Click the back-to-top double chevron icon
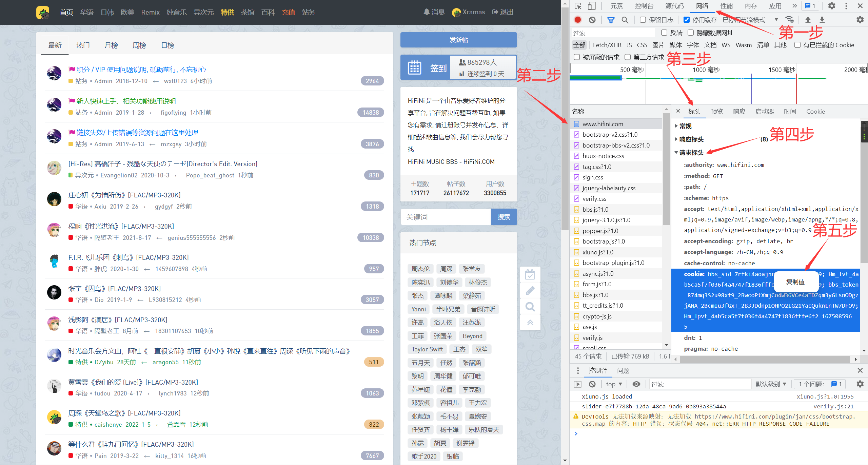The height and width of the screenshot is (465, 868). (x=530, y=323)
